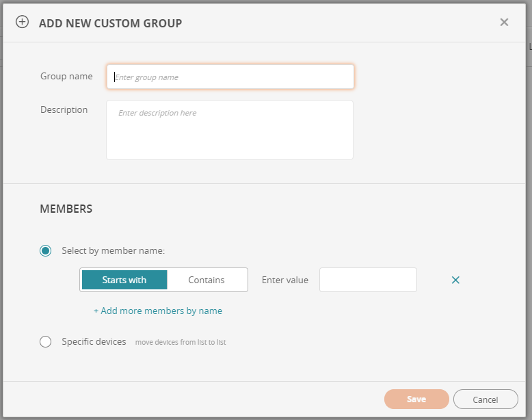Click the MEMBERS section heading
Viewport: 532px width, 420px height.
(x=66, y=209)
